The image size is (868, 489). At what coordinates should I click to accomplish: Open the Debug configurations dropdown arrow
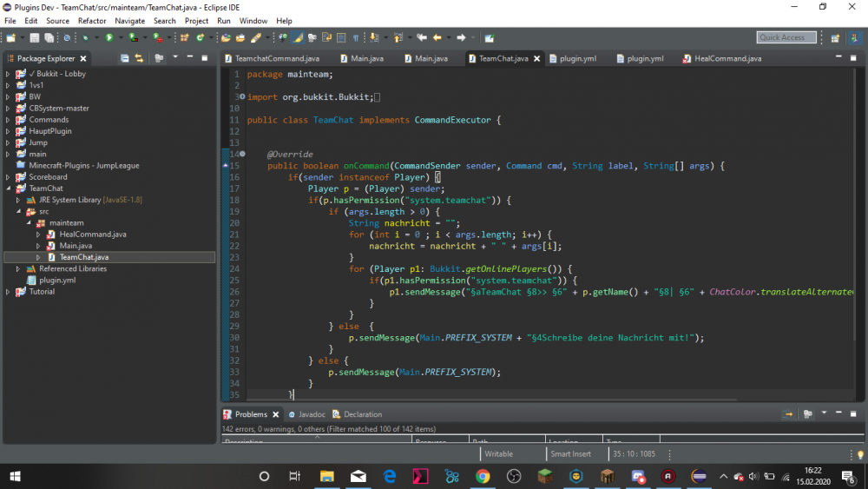(96, 37)
